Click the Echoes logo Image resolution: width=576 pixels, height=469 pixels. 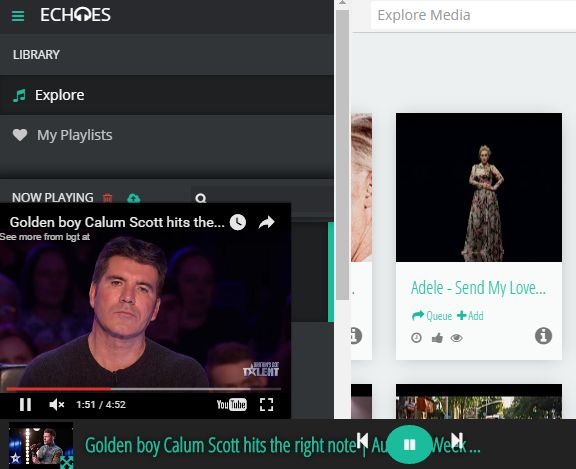point(75,15)
